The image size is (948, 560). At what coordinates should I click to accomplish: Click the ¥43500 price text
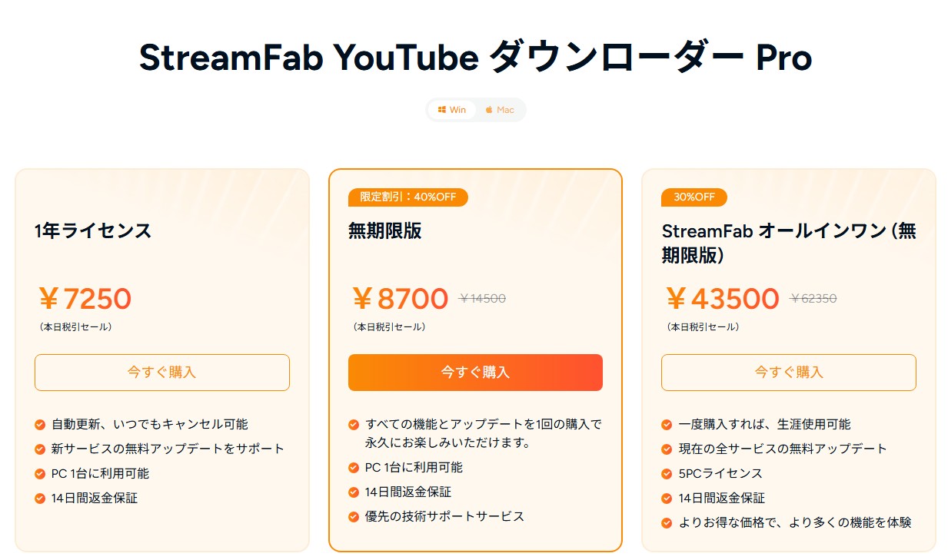tap(722, 298)
